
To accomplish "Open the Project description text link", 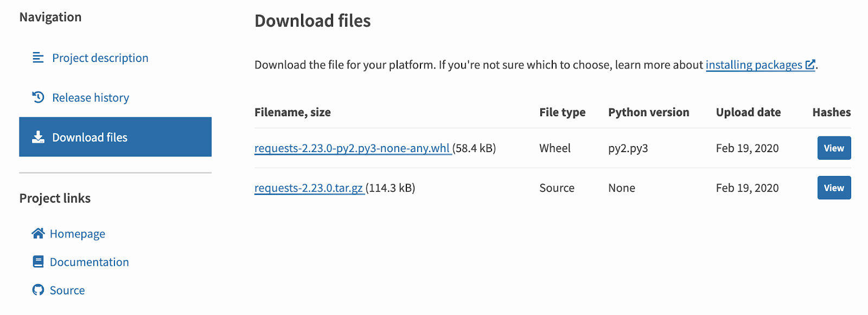I will coord(100,58).
